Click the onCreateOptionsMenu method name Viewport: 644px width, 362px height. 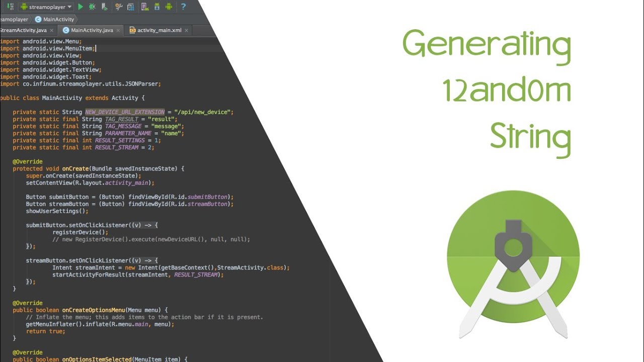click(94, 310)
